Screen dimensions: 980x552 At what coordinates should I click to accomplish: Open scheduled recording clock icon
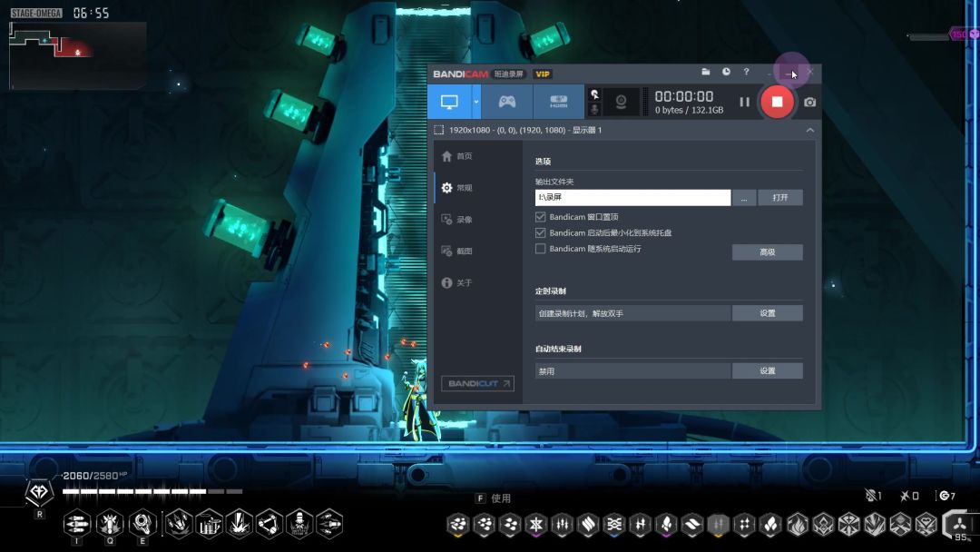726,72
